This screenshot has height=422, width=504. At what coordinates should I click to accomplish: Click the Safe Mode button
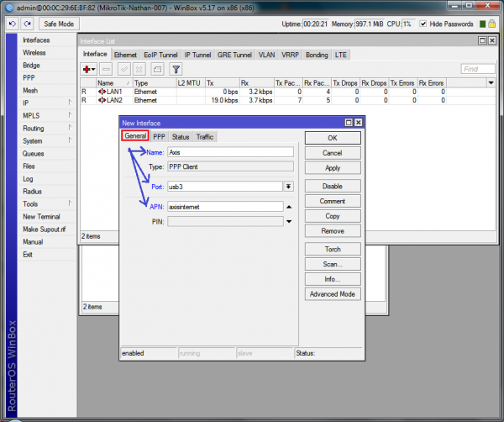click(59, 24)
